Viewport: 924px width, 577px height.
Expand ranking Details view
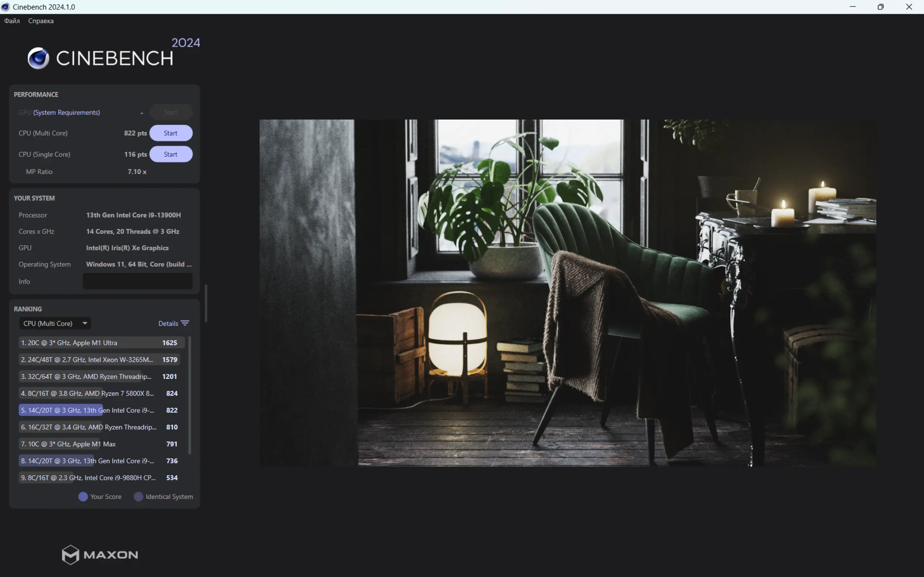(x=168, y=323)
